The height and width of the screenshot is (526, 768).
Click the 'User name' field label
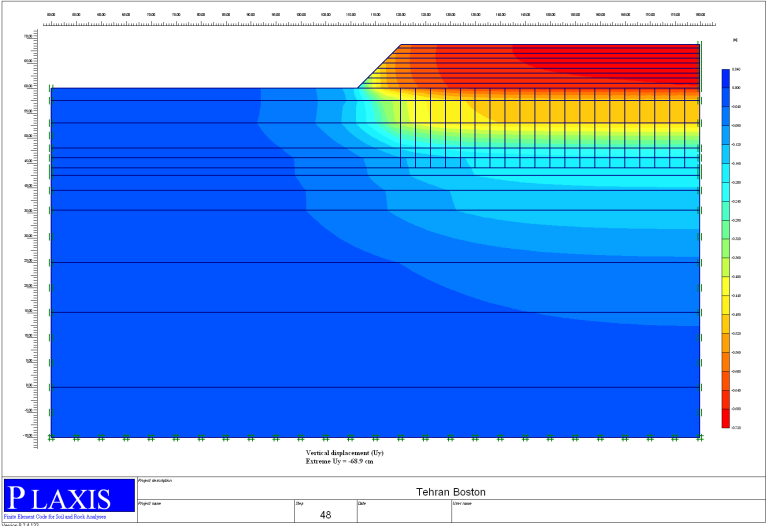(462, 503)
